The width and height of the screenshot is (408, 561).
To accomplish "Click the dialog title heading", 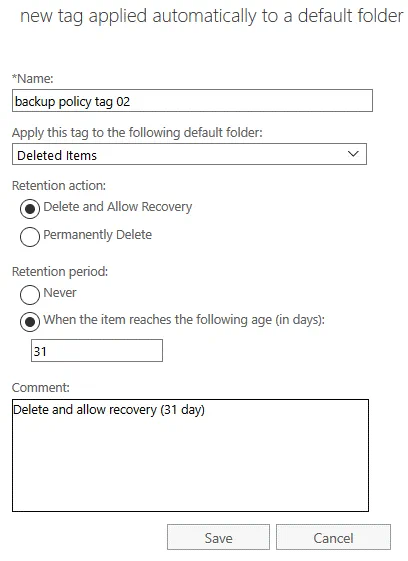I will (x=212, y=16).
